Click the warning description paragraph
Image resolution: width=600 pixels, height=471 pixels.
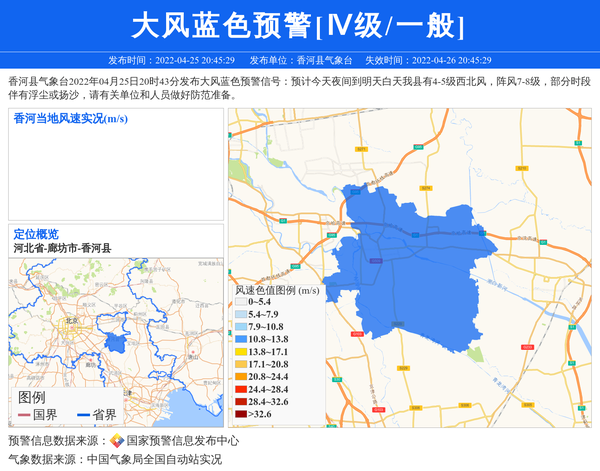(x=300, y=88)
